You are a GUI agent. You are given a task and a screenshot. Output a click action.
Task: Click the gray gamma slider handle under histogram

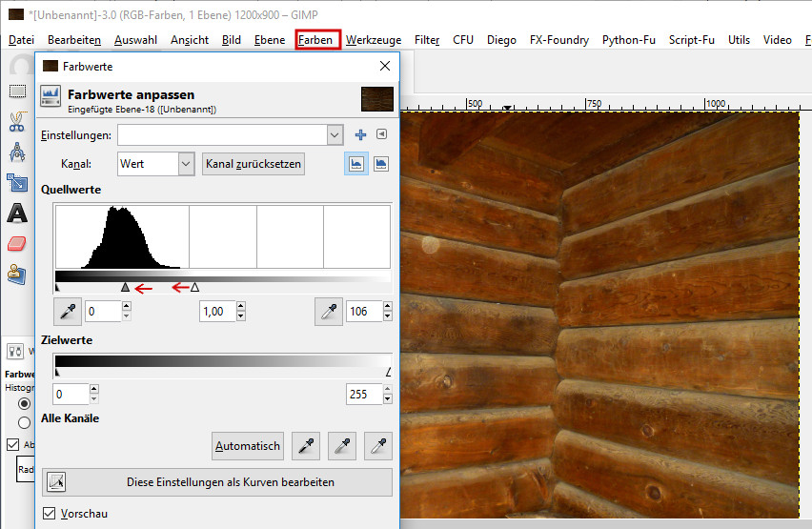[x=125, y=287]
